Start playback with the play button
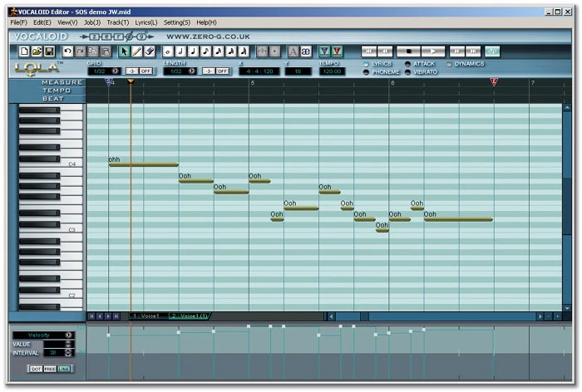Viewport: 582px width, 392px height. tap(433, 51)
